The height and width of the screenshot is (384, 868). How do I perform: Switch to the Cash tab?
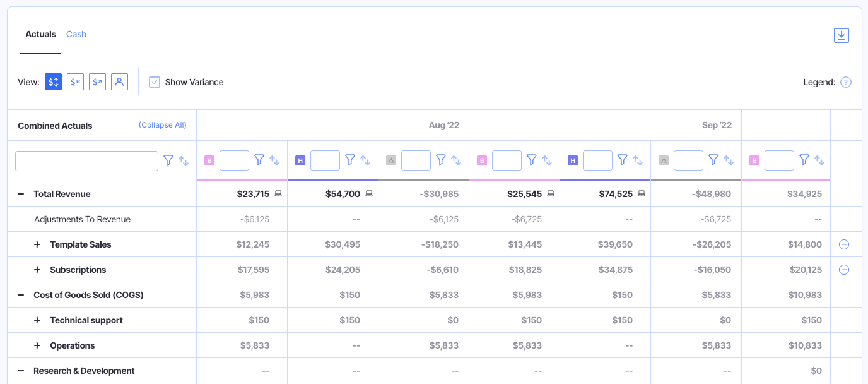76,34
